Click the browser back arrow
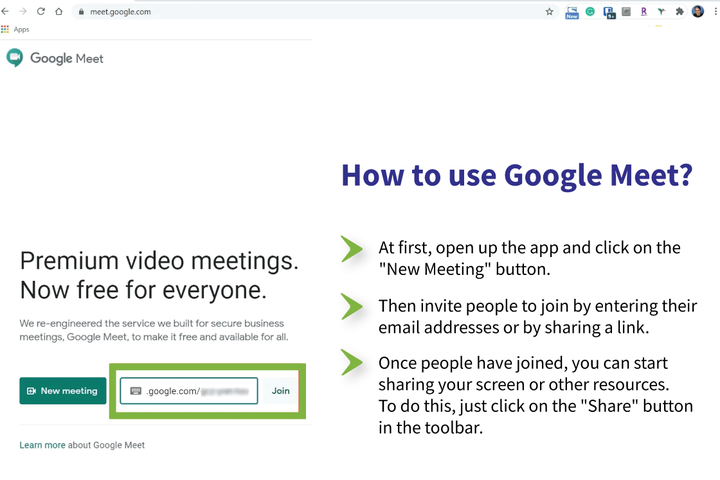720x480 pixels. (7, 12)
